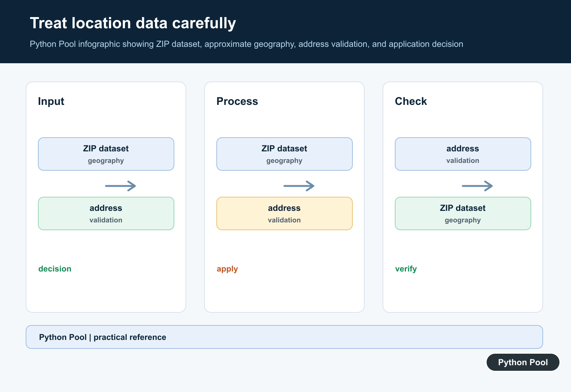Click the 'Treat location data carefully' title
Screen dimensions: 571x392
click(x=133, y=23)
